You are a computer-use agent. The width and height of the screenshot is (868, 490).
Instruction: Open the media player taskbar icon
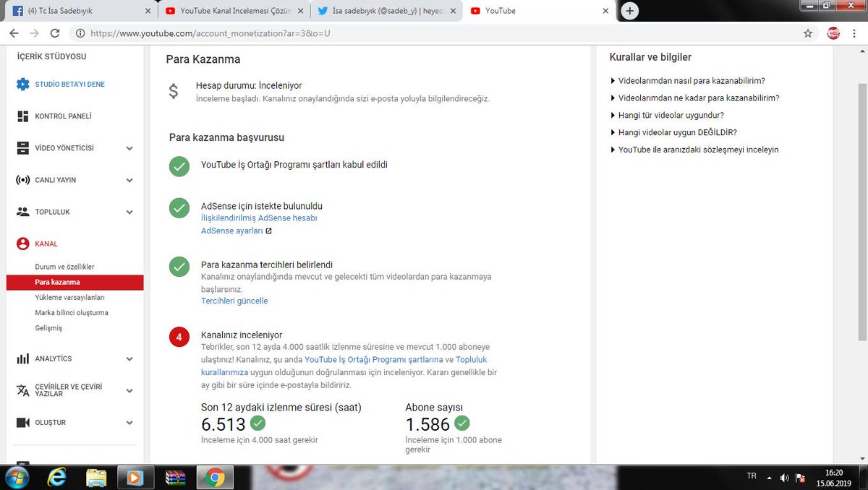135,478
